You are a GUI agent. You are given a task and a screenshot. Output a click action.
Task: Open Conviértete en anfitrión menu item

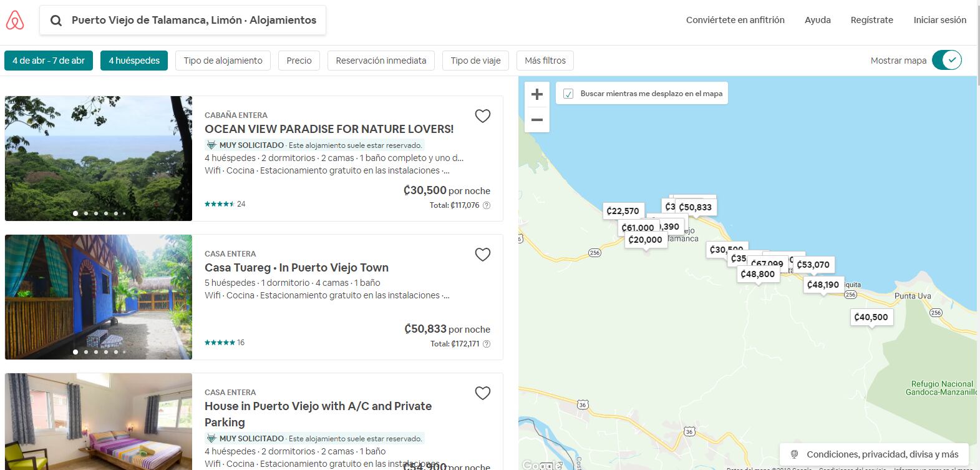point(735,20)
